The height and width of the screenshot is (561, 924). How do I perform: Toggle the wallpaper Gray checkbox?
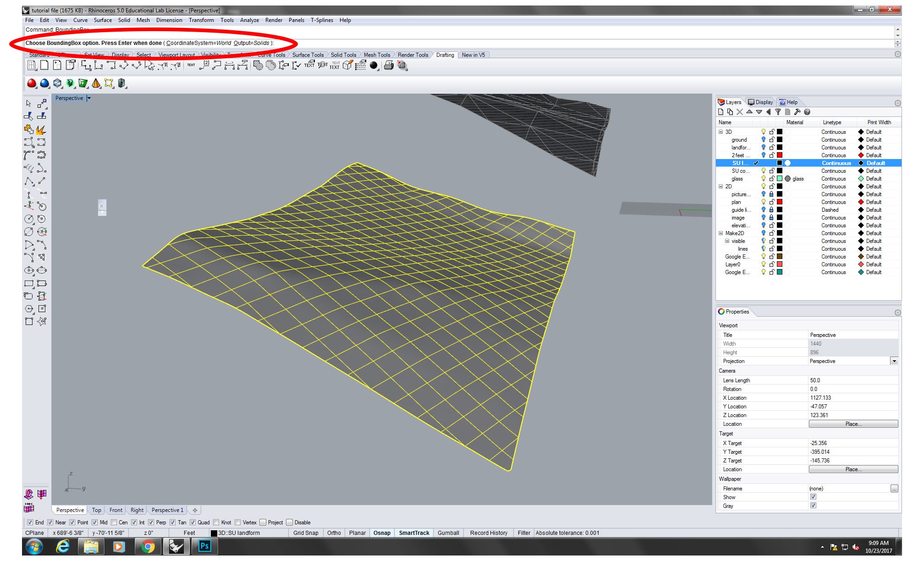point(813,506)
